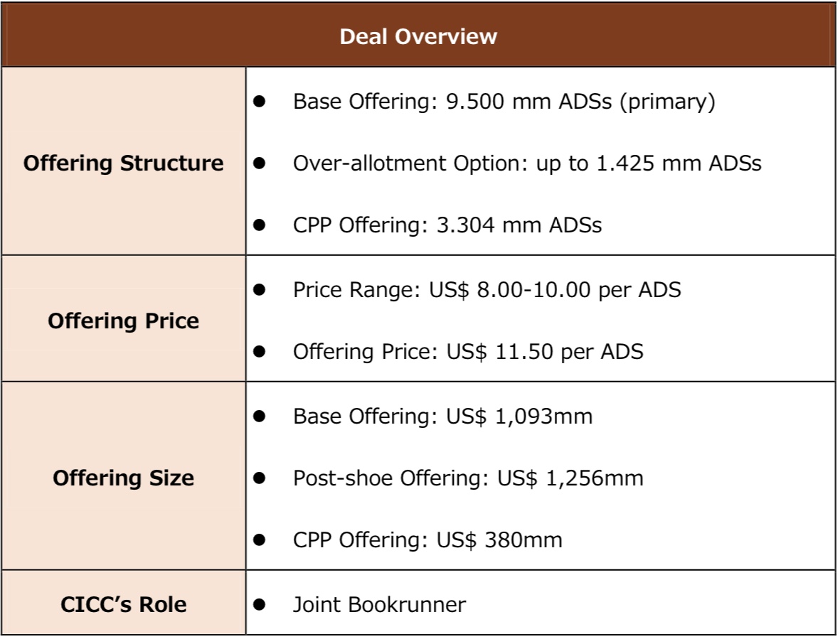Screen dimensions: 840x639
Task: Select the Base Offering US$ 1,093mm line
Action: (443, 416)
